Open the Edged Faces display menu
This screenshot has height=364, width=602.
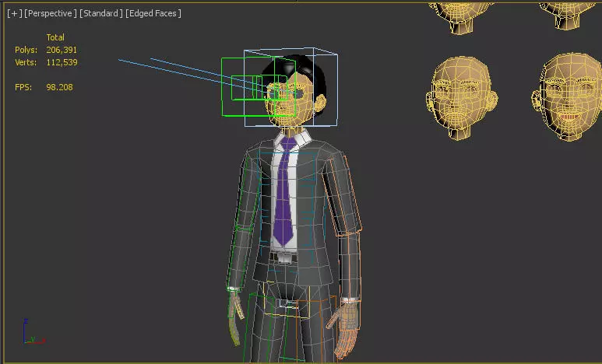pyautogui.click(x=153, y=13)
